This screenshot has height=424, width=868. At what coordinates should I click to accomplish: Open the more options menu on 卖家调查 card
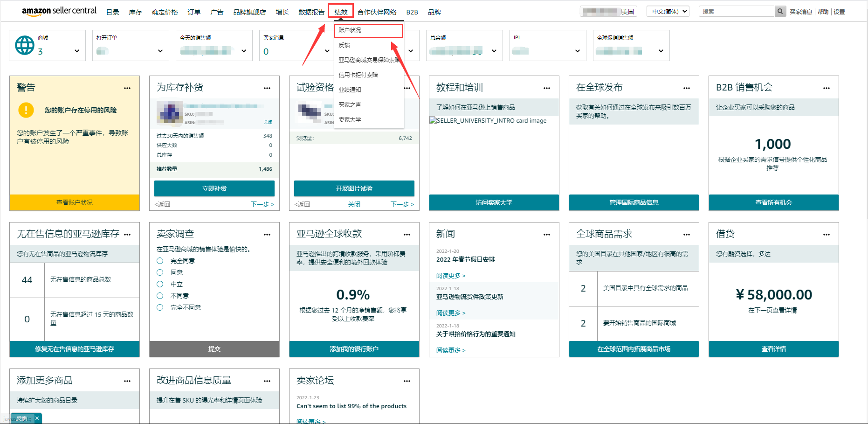coord(267,235)
